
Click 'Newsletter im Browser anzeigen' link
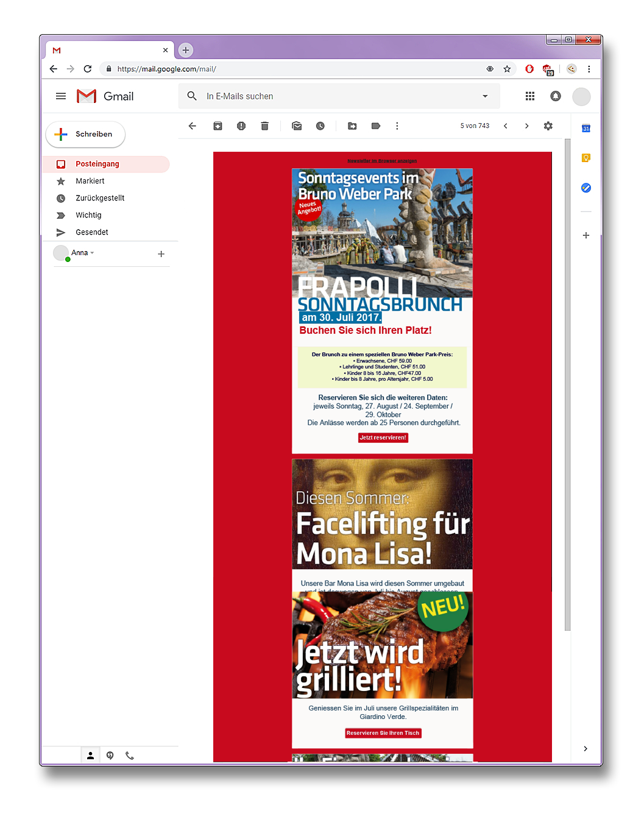[x=382, y=161]
